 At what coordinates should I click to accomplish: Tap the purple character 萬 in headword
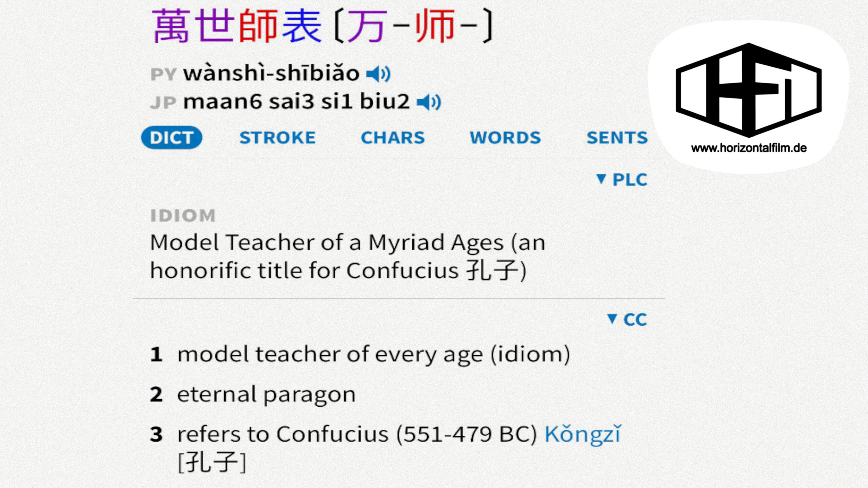point(171,26)
